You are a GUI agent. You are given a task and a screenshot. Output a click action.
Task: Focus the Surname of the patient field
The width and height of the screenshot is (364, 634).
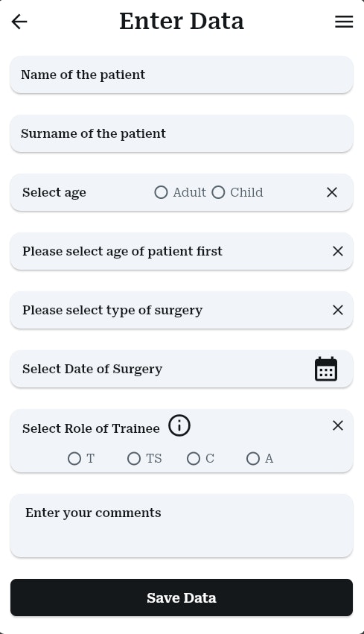[x=182, y=133]
